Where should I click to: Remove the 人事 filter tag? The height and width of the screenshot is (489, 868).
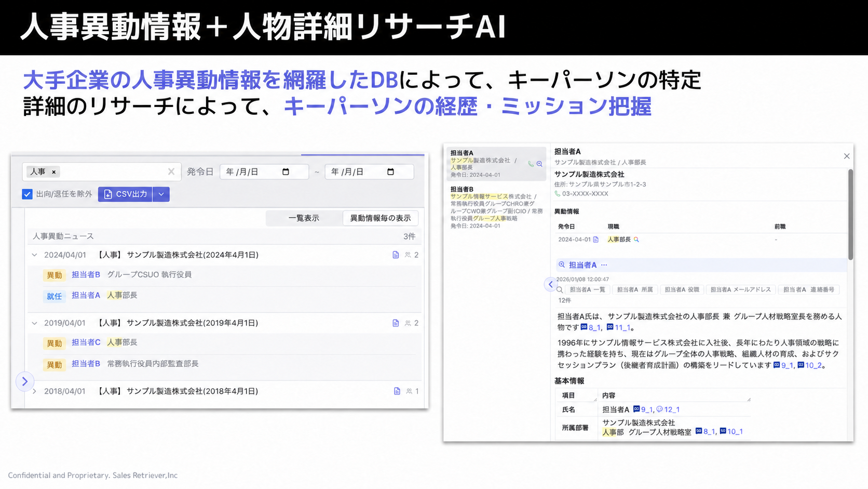click(x=53, y=172)
